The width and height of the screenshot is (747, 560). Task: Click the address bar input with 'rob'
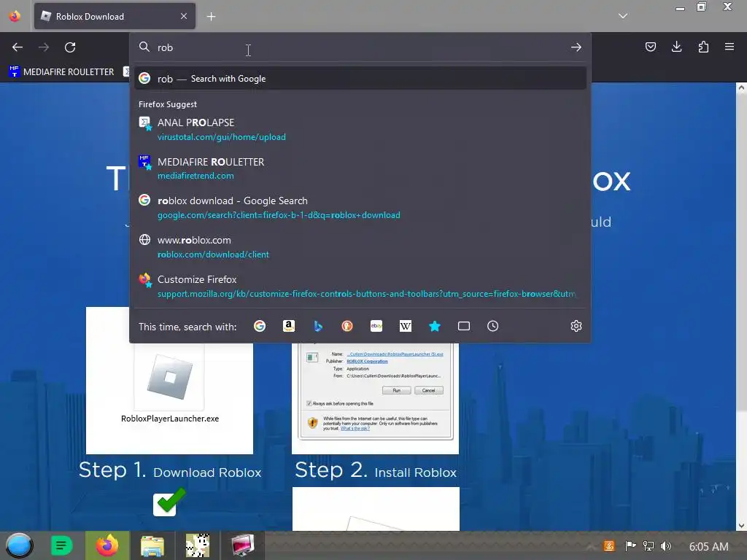coord(360,47)
